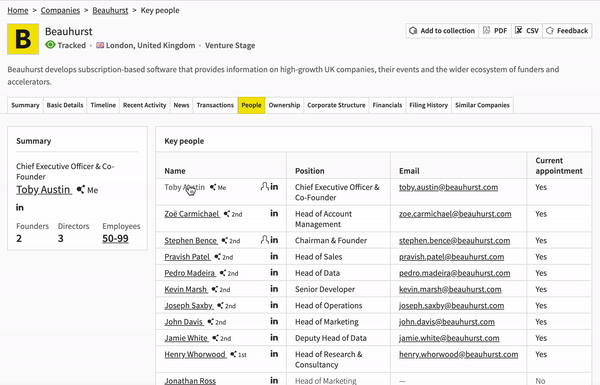The height and width of the screenshot is (385, 600).
Task: Click the connection icon next to Pravish Patel
Action: [x=217, y=257]
